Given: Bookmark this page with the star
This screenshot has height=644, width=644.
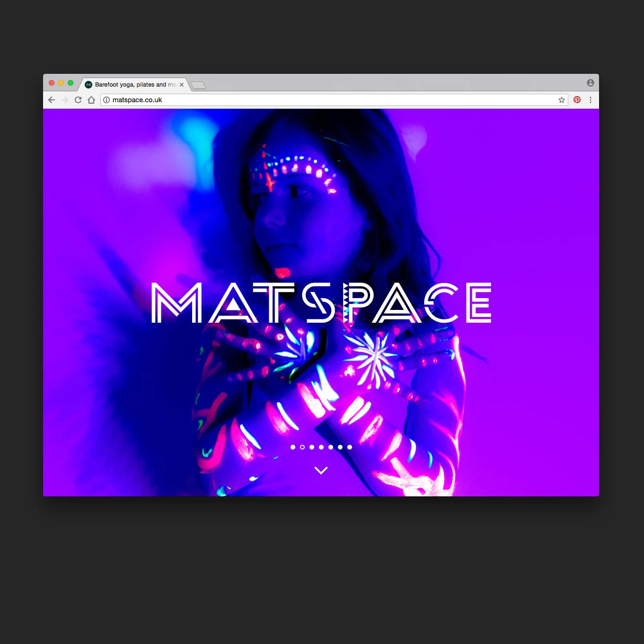Looking at the screenshot, I should pyautogui.click(x=562, y=100).
